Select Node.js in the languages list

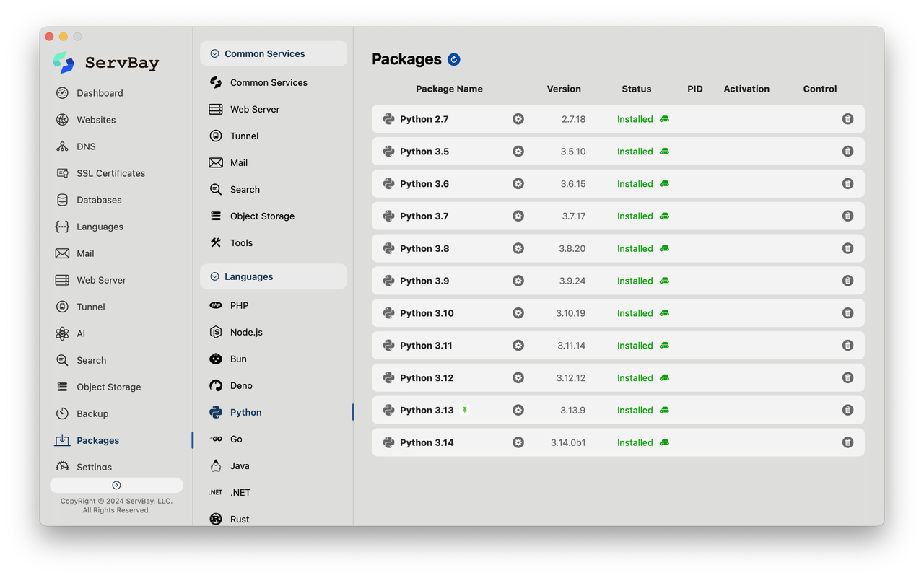(x=246, y=332)
